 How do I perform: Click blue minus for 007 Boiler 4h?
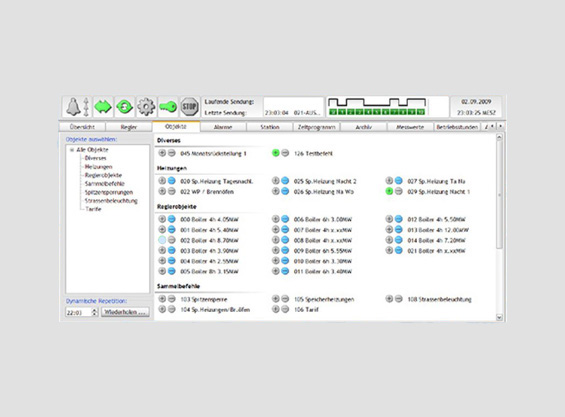pos(285,229)
